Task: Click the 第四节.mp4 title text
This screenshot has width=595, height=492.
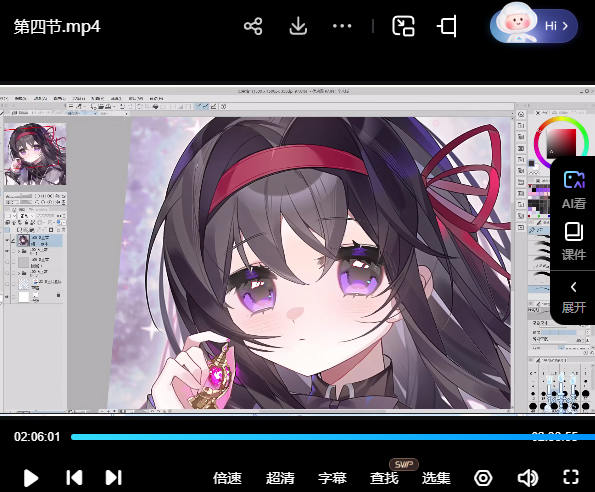Action: click(57, 27)
